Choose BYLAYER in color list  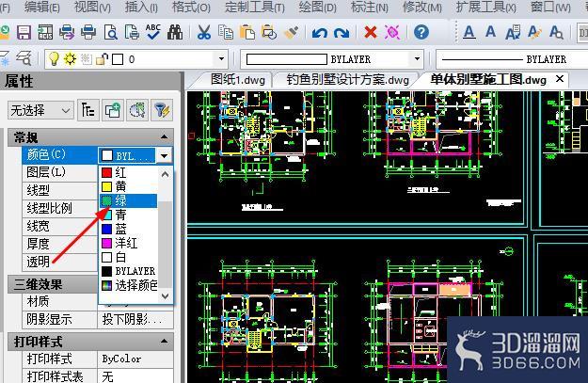128,271
